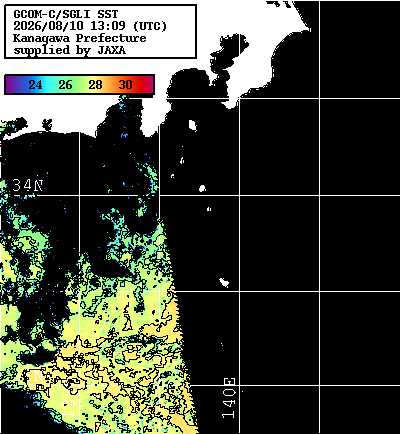Screen dimensions: 400x434
Task: Pick the 26 degree mark on color scale
Action: [65, 85]
